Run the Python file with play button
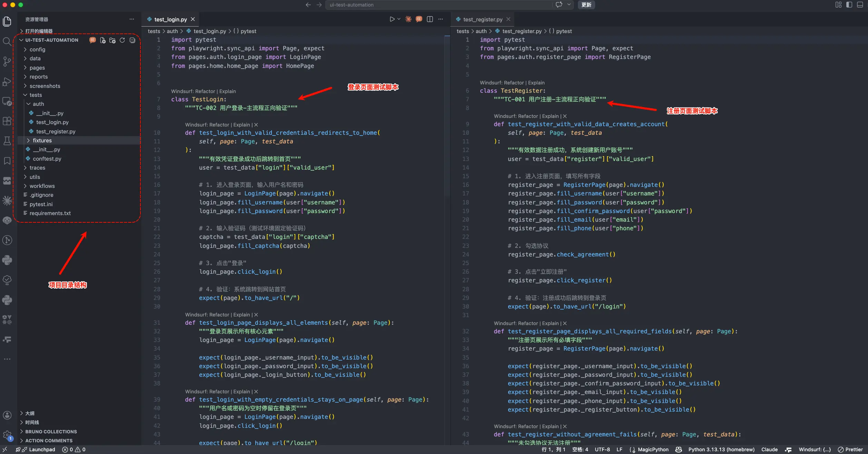Viewport: 868px width, 454px height. pyautogui.click(x=392, y=19)
